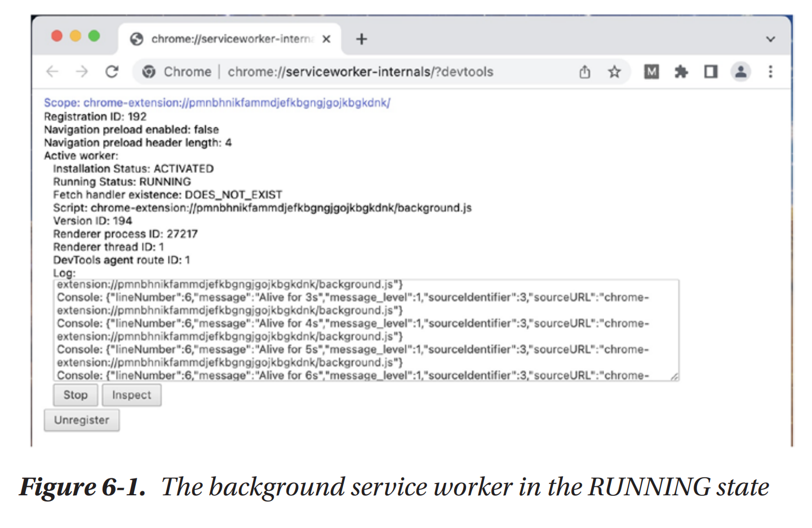Open the Extensions puzzle piece menu
This screenshot has width=812, height=528.
681,72
